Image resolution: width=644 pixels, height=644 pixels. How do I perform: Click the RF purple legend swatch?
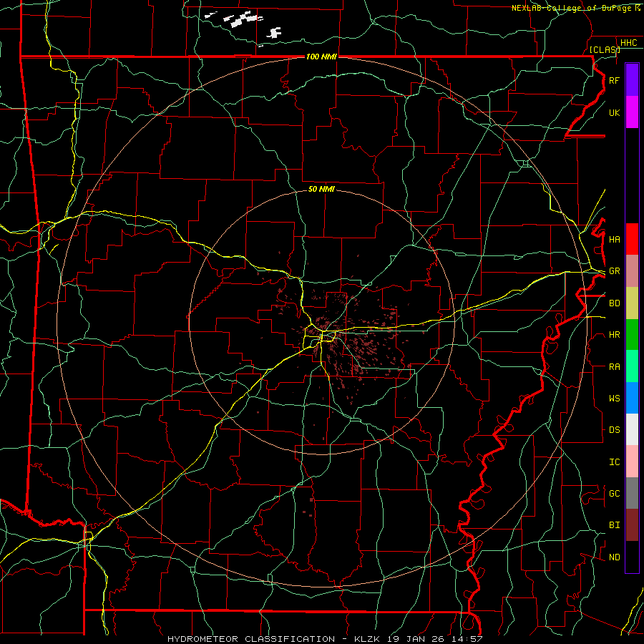pyautogui.click(x=632, y=80)
